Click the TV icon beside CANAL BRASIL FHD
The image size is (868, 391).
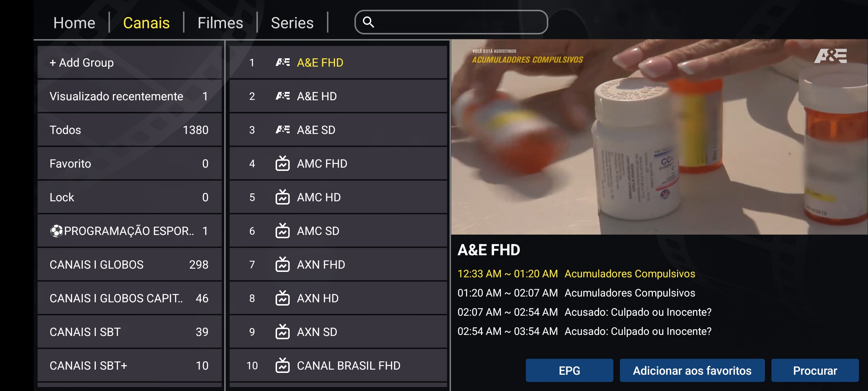click(x=282, y=366)
